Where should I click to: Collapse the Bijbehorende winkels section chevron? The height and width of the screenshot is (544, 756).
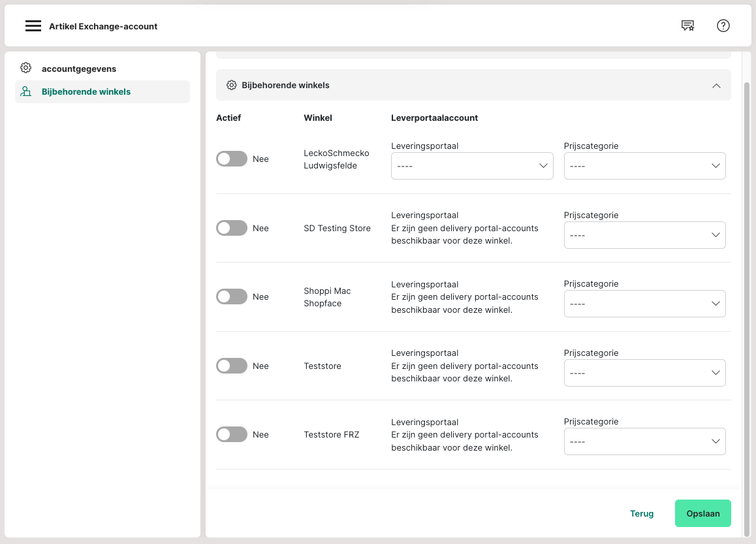coord(716,86)
